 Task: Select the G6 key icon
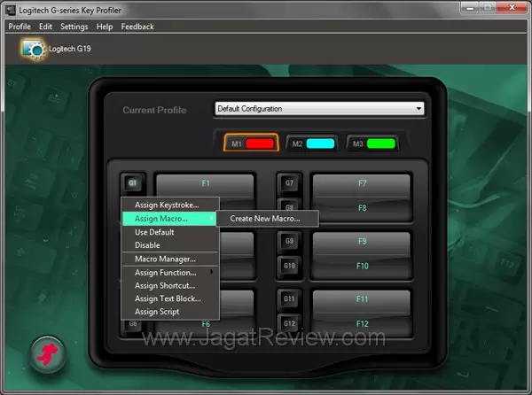pos(133,326)
